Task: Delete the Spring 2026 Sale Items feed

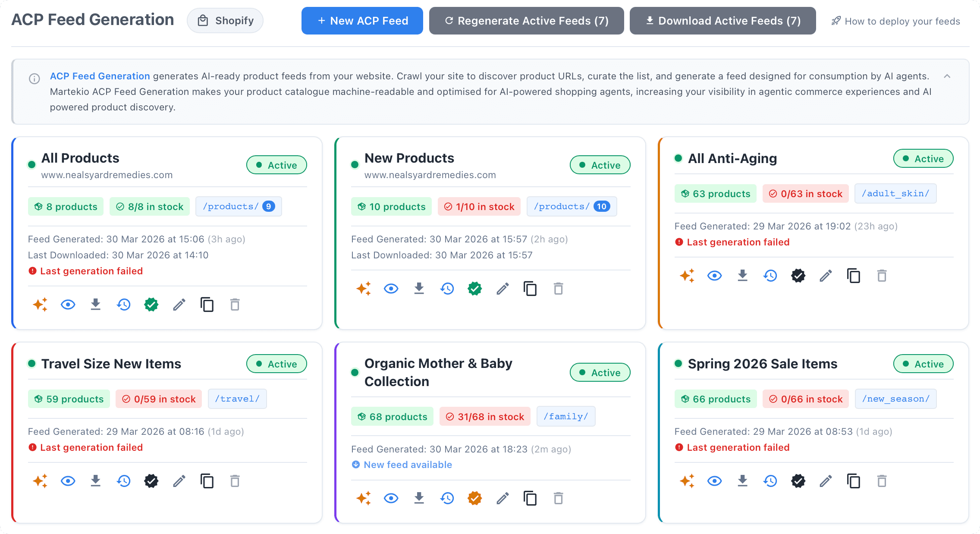Action: click(x=882, y=481)
